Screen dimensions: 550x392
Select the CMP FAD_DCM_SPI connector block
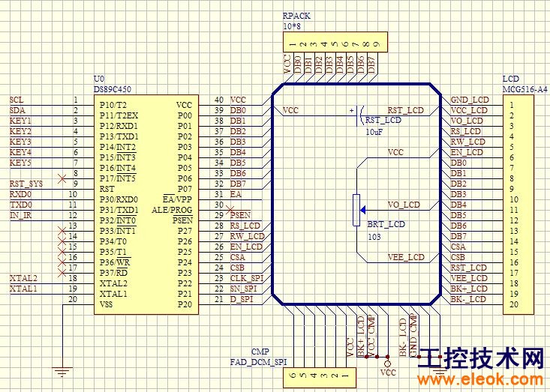(319, 378)
